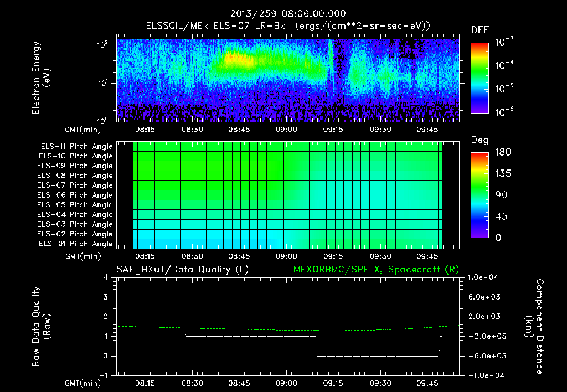
Task: Select the 6.0e+03 right axis tick
Action: pos(484,297)
